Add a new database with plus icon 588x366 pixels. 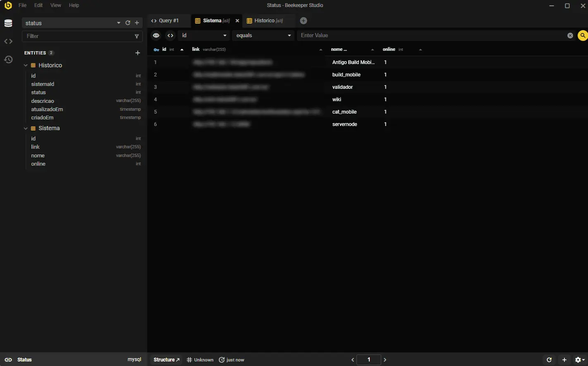[137, 23]
